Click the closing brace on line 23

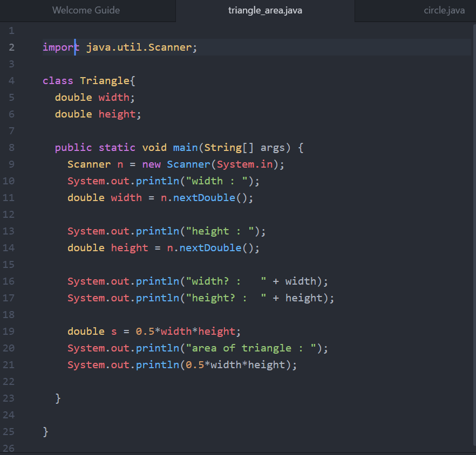(58, 398)
